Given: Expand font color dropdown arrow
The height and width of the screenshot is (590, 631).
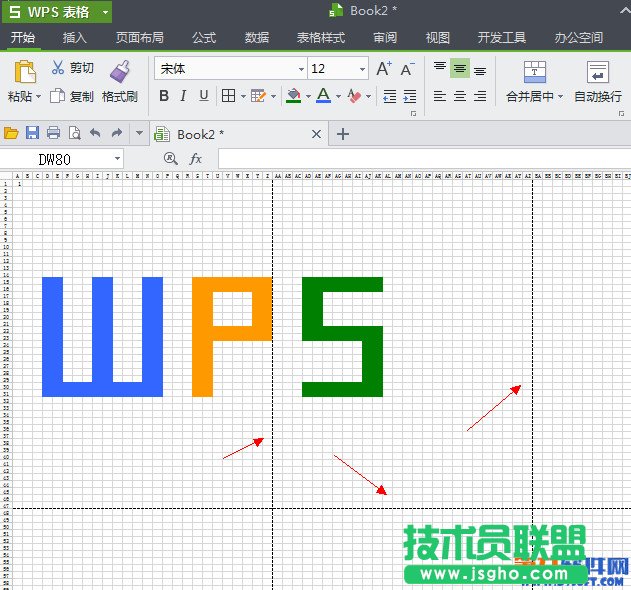Looking at the screenshot, I should (338, 97).
